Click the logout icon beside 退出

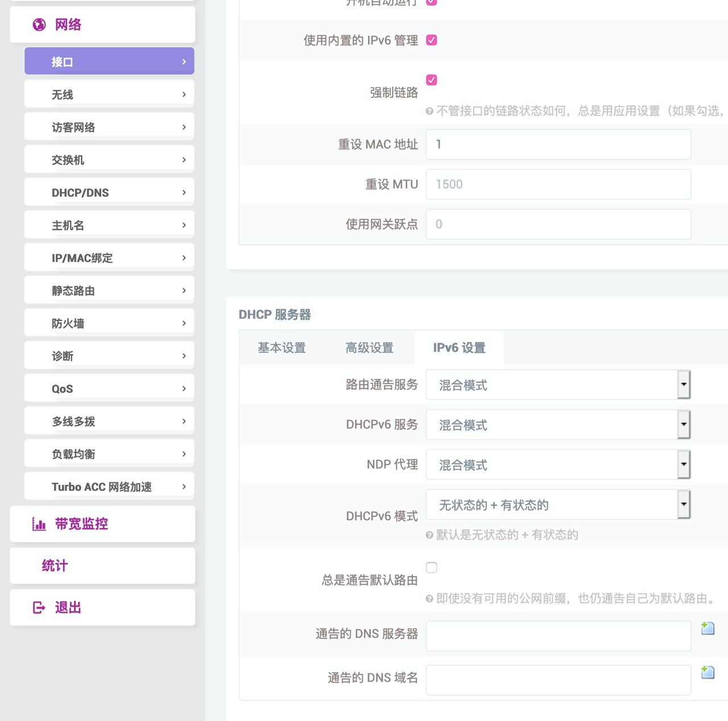[39, 608]
